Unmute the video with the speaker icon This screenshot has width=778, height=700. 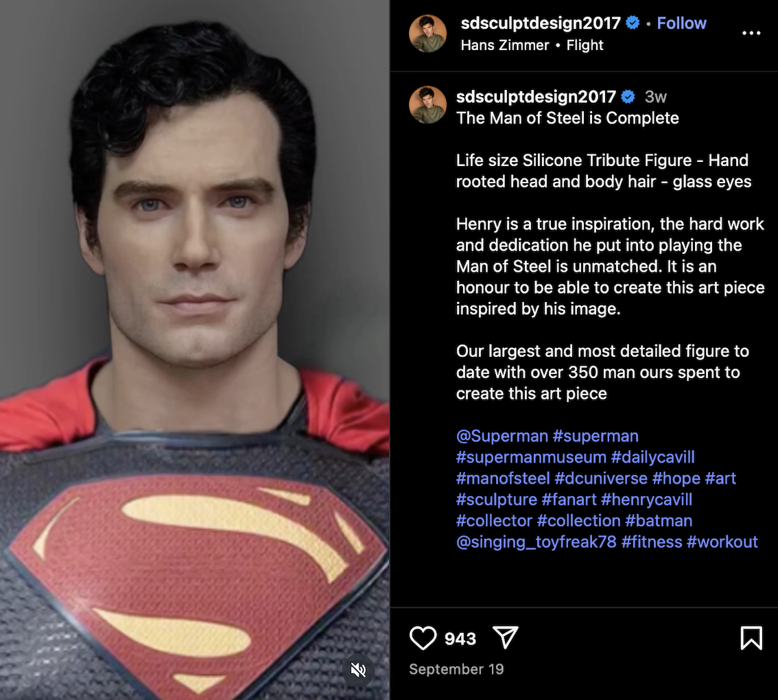click(x=358, y=670)
